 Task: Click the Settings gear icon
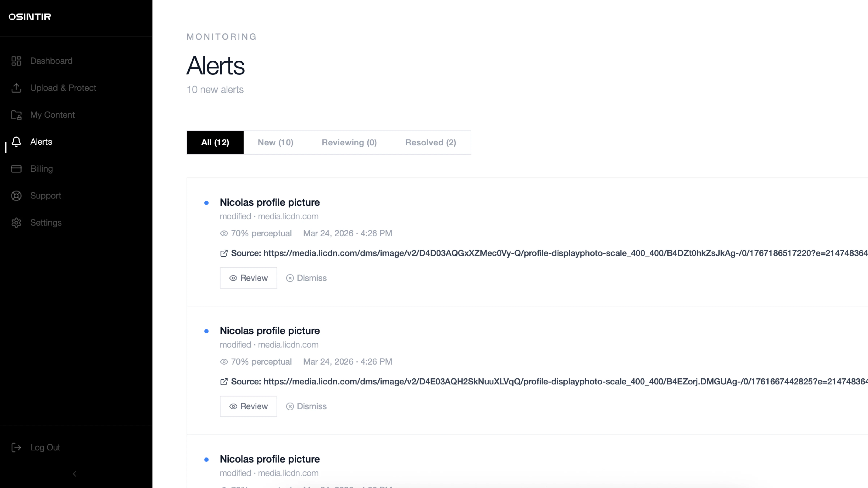[16, 223]
